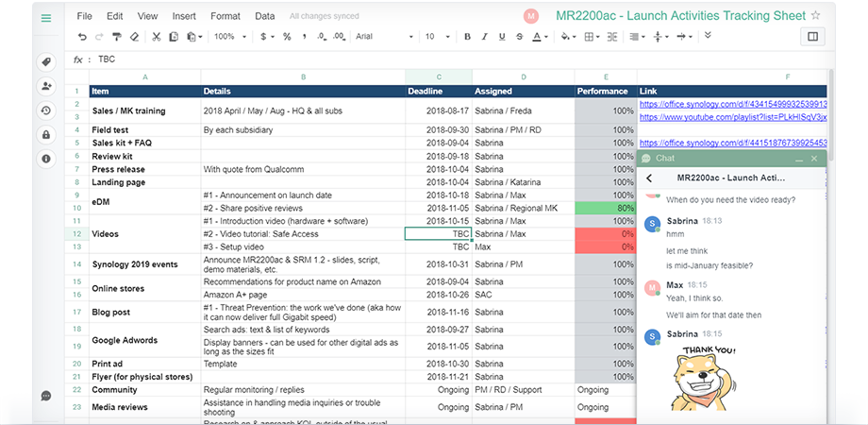The image size is (868, 425).
Task: Select the green 80% performance cell
Action: [x=606, y=209]
